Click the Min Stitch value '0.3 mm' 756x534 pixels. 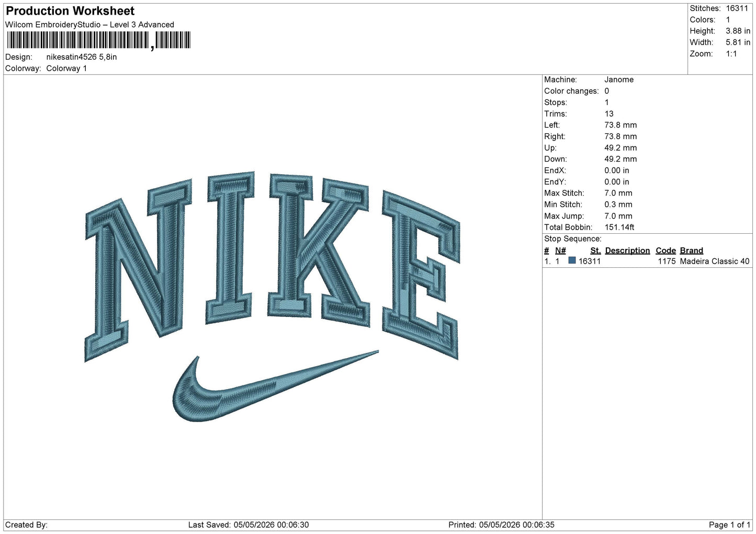click(618, 205)
